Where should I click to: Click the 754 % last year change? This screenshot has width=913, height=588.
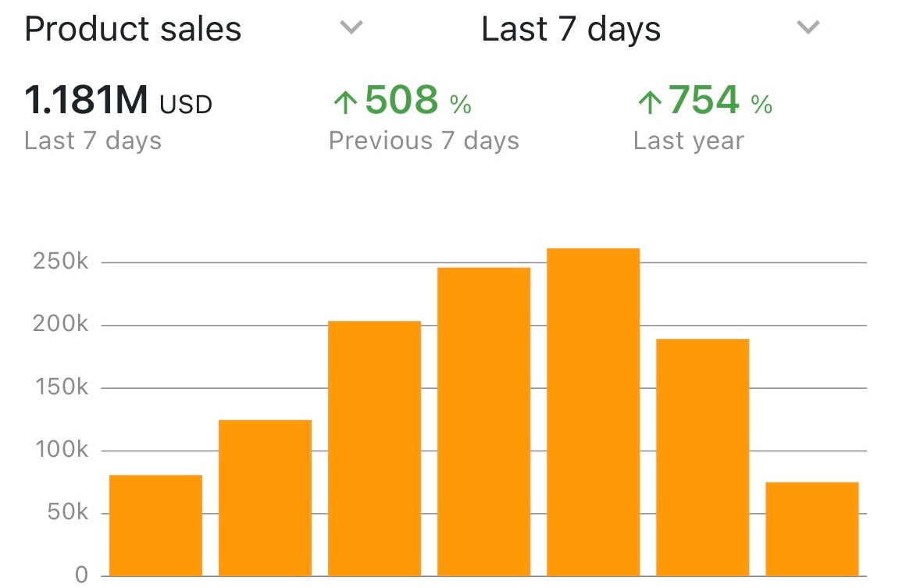(721, 100)
